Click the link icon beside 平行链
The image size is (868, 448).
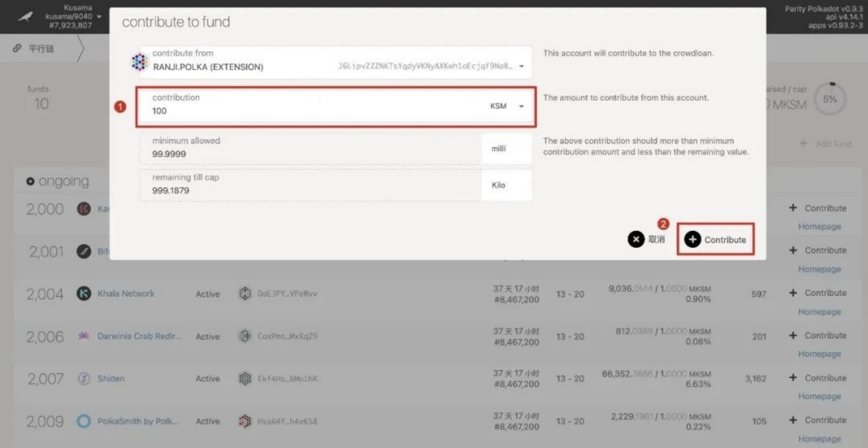click(17, 49)
